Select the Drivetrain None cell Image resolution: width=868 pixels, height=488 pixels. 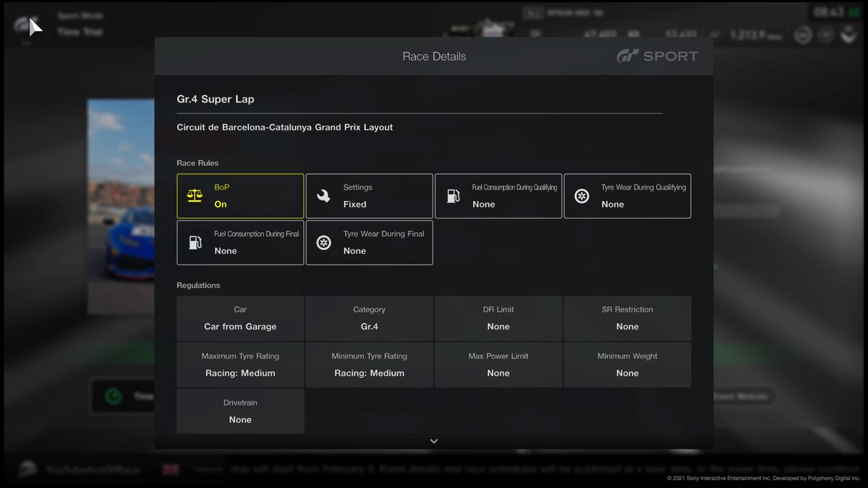pyautogui.click(x=240, y=411)
